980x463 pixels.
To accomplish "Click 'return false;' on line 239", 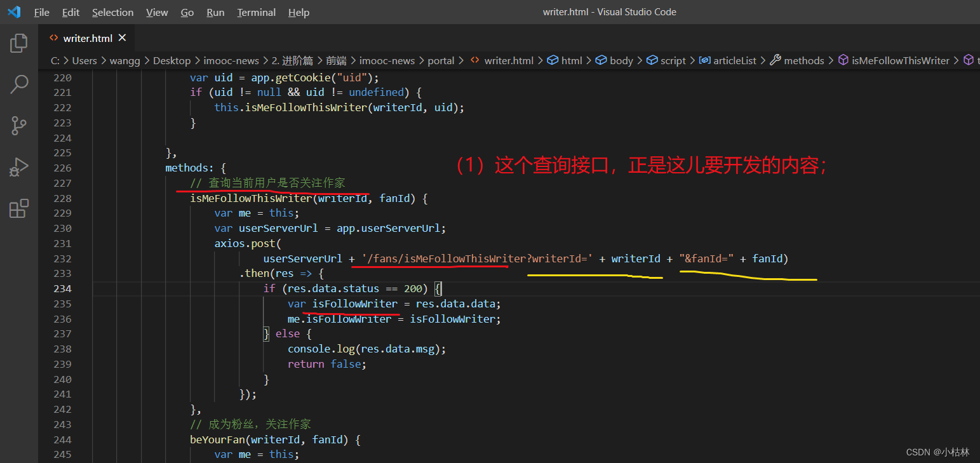I will click(327, 364).
